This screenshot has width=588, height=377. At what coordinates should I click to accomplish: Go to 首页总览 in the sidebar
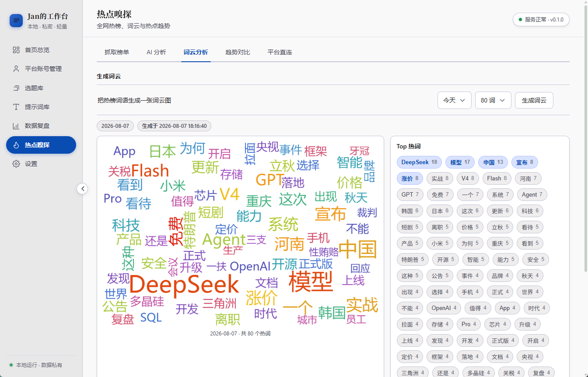41,50
